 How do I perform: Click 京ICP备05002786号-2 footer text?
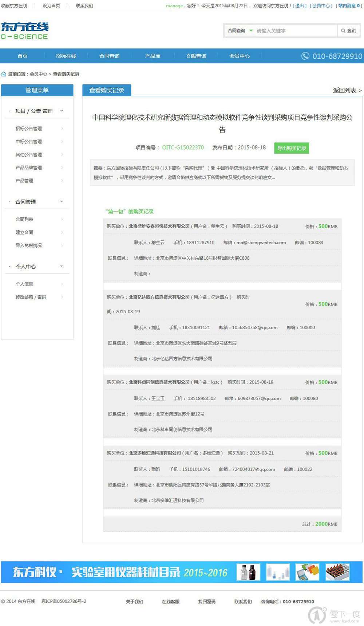tap(64, 601)
